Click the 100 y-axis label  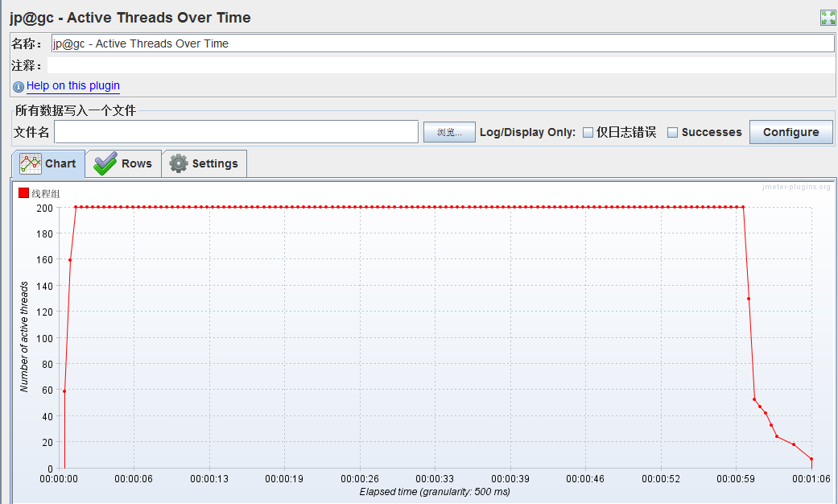point(44,338)
